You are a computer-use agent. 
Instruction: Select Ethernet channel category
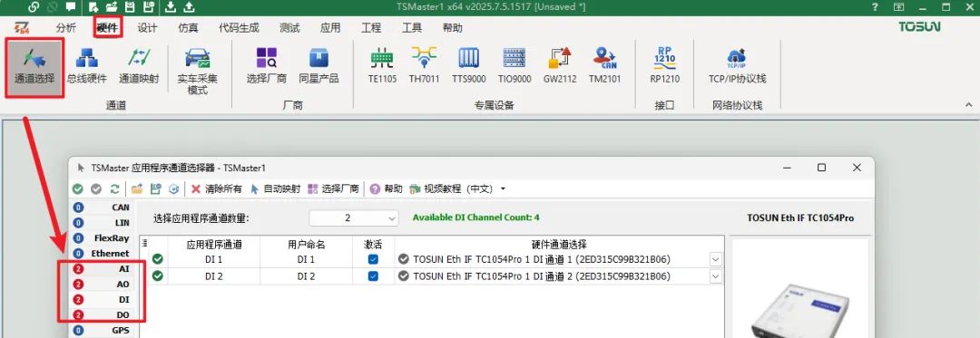tap(102, 254)
